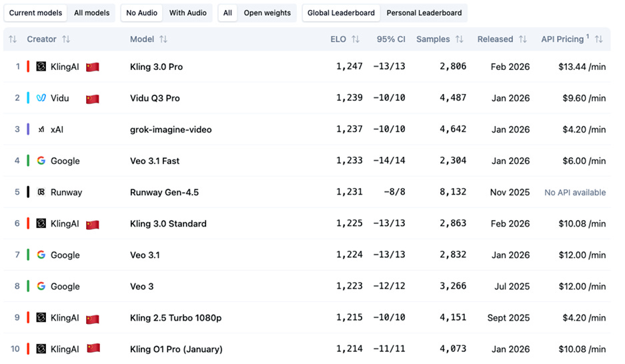Click KlingAI logo in Kling 3.0 Pro row
Image resolution: width=625 pixels, height=364 pixels.
[41, 67]
